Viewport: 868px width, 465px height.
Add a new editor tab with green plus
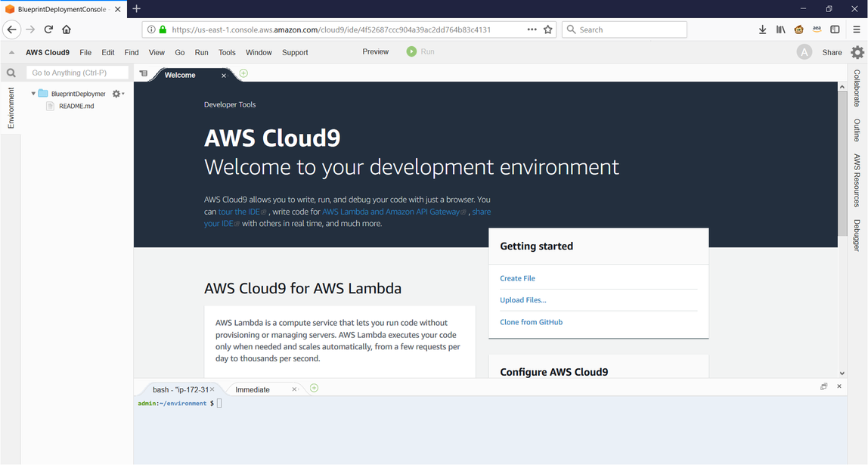(x=243, y=73)
